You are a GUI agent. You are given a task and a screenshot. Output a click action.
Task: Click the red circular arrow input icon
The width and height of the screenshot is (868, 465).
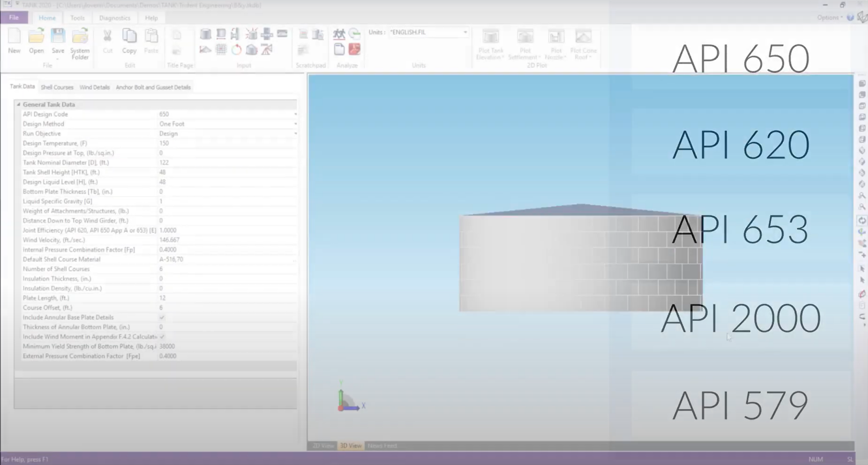pos(236,50)
